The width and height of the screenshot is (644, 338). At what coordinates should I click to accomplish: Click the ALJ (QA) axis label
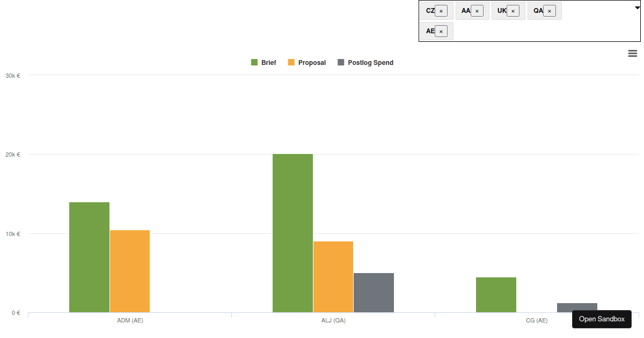[x=333, y=321]
